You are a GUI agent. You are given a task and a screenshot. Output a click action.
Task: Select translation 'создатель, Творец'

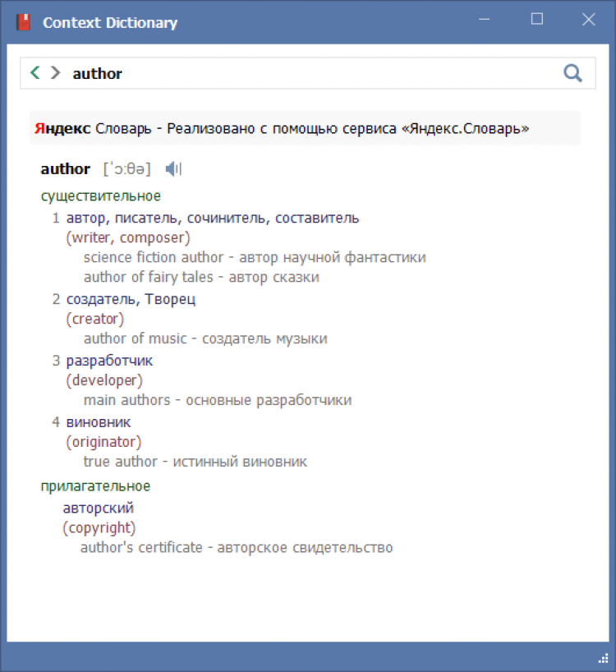click(x=131, y=299)
